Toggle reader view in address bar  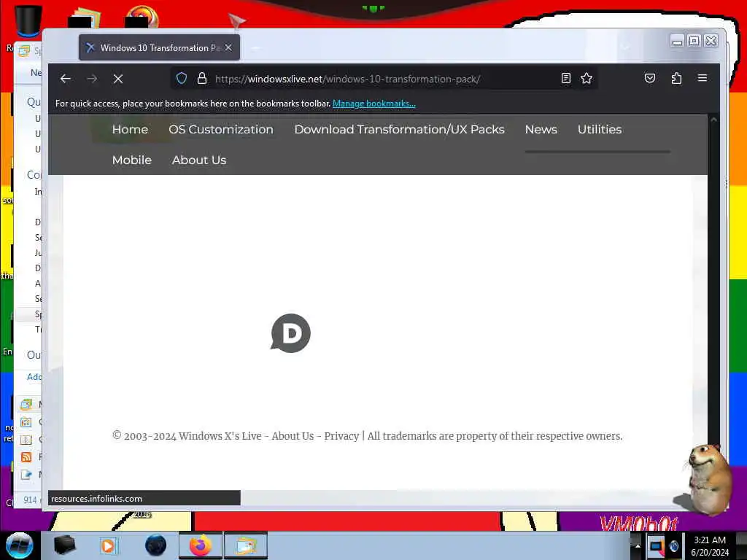(565, 78)
